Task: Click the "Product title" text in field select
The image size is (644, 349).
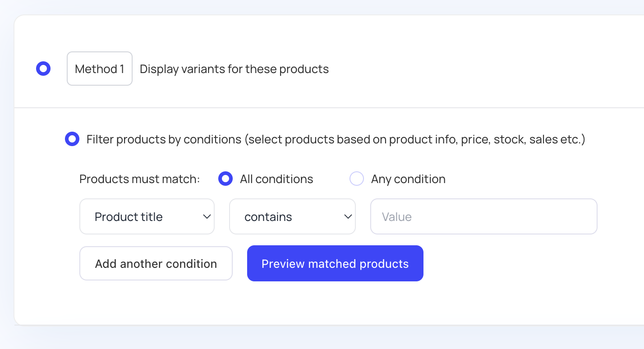Action: (x=129, y=217)
